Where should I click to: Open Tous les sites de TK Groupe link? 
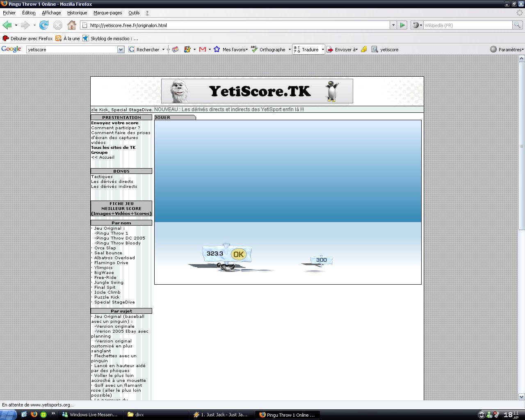click(113, 150)
